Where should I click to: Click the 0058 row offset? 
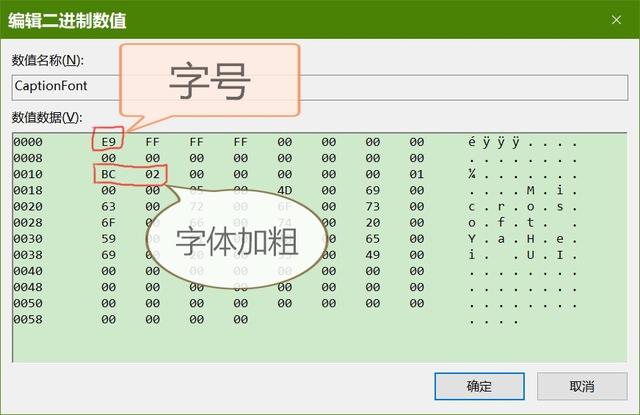[28, 320]
